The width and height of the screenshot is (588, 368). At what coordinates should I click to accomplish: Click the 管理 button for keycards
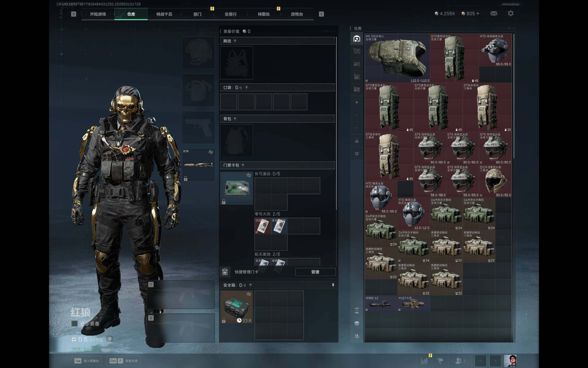(315, 272)
